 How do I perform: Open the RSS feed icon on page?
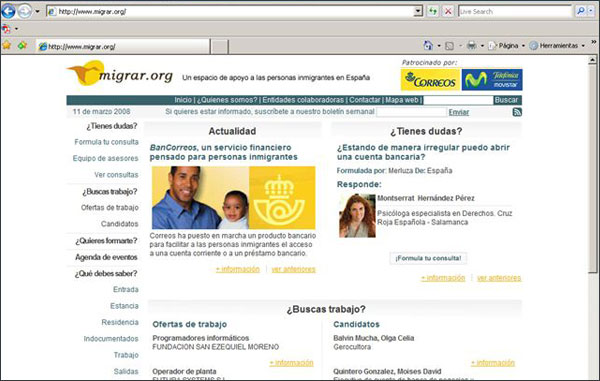(517, 112)
